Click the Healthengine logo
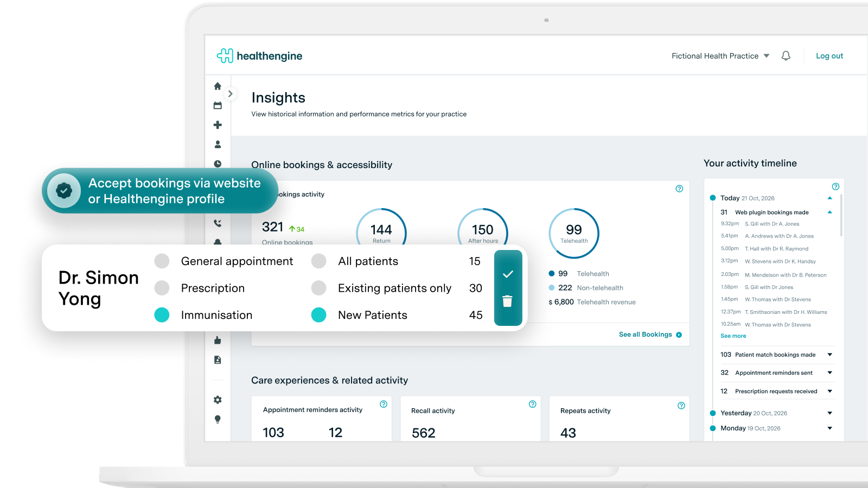This screenshot has width=868, height=488. 259,56
